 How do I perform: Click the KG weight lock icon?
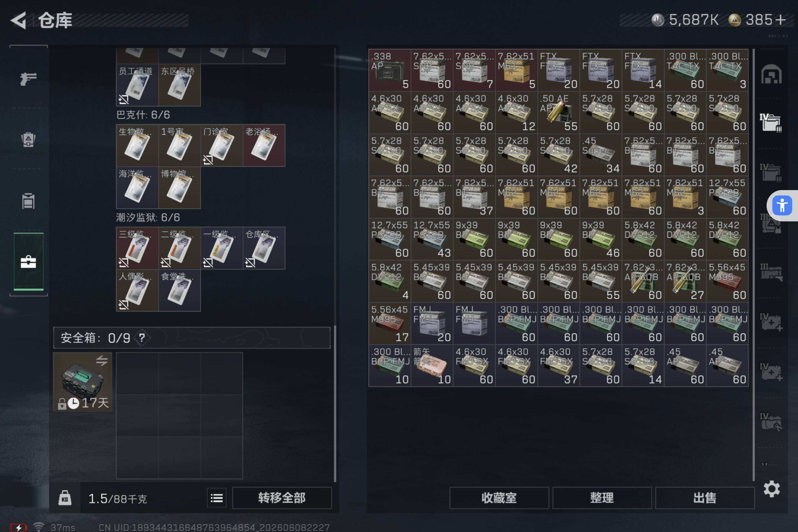(65, 498)
